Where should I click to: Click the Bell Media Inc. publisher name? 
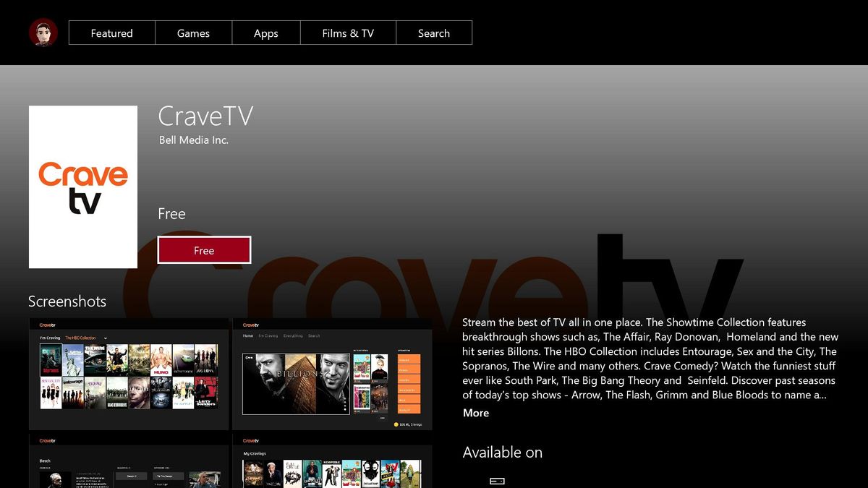194,140
